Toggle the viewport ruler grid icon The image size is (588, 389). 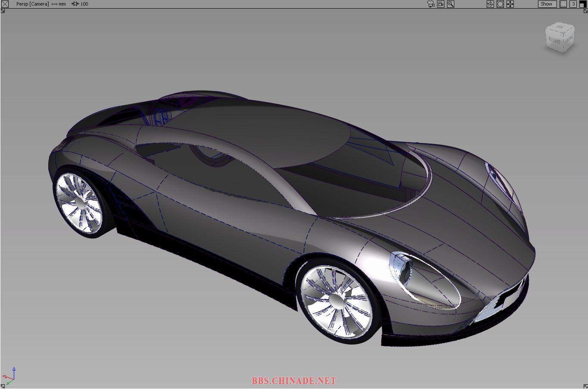point(563,4)
